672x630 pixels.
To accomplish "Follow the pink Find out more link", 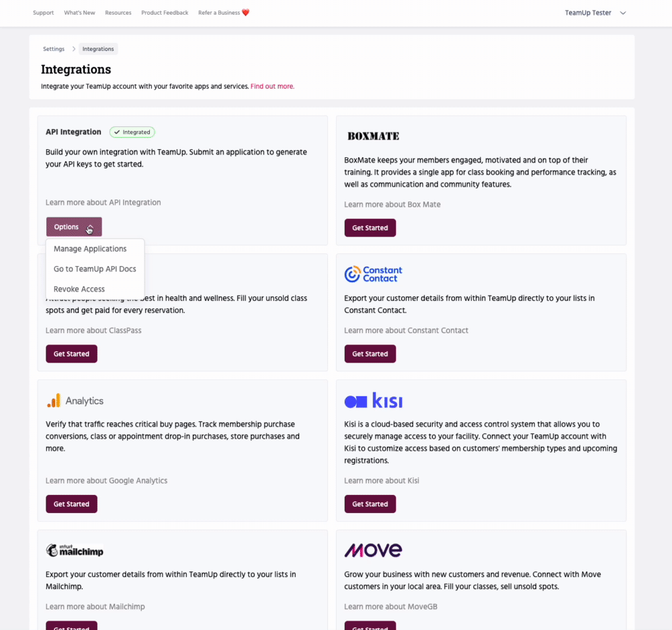I will click(272, 87).
